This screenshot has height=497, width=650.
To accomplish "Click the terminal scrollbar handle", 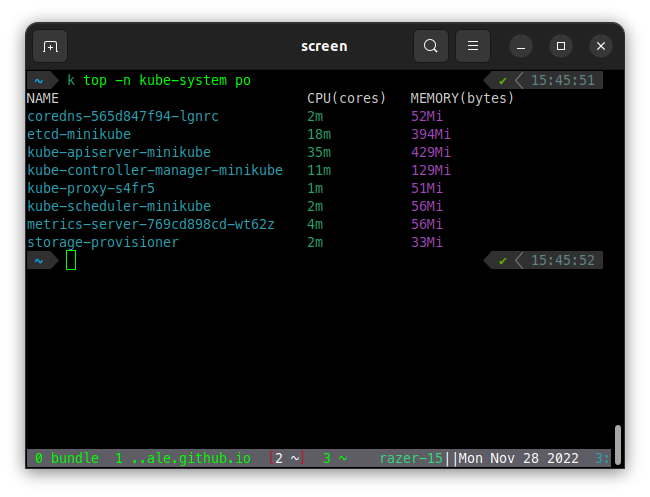I will click(x=618, y=444).
